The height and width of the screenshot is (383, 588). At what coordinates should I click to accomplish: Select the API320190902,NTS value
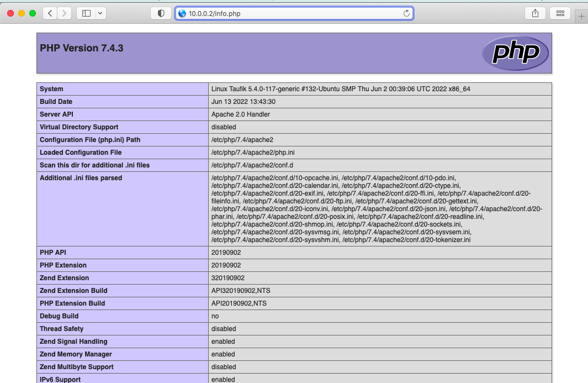click(x=241, y=291)
